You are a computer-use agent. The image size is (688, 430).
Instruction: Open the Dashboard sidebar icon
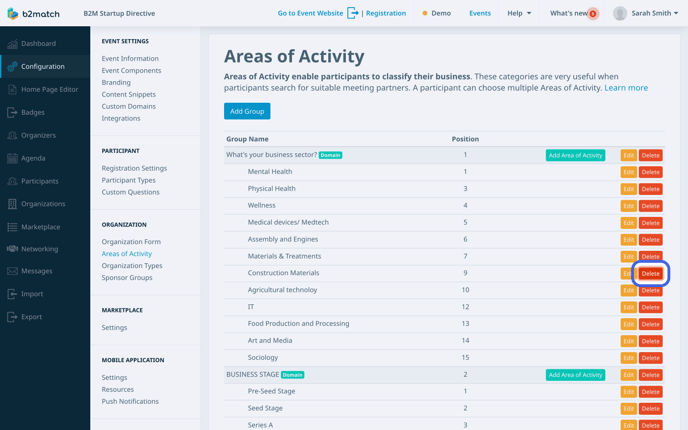12,44
